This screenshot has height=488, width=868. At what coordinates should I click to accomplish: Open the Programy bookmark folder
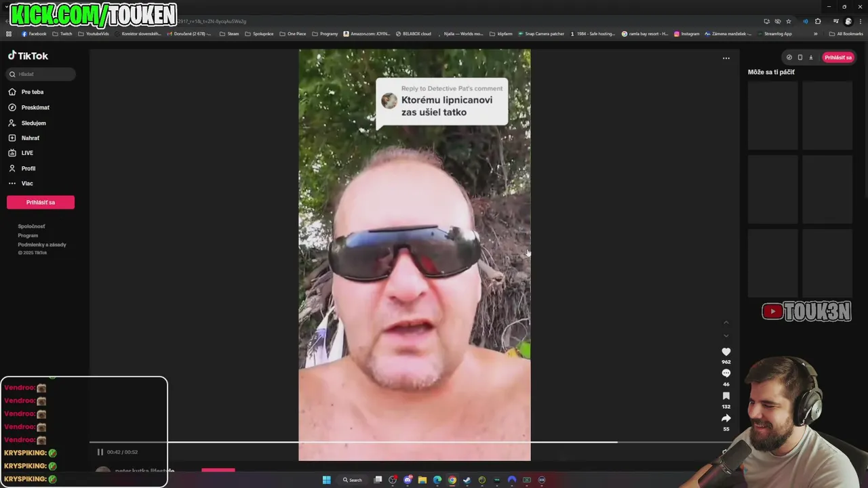tap(325, 34)
